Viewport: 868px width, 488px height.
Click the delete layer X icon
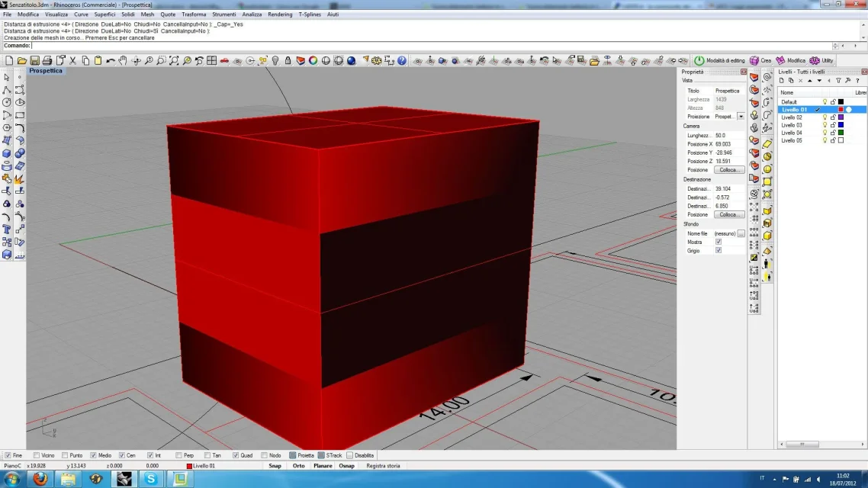pyautogui.click(x=800, y=81)
